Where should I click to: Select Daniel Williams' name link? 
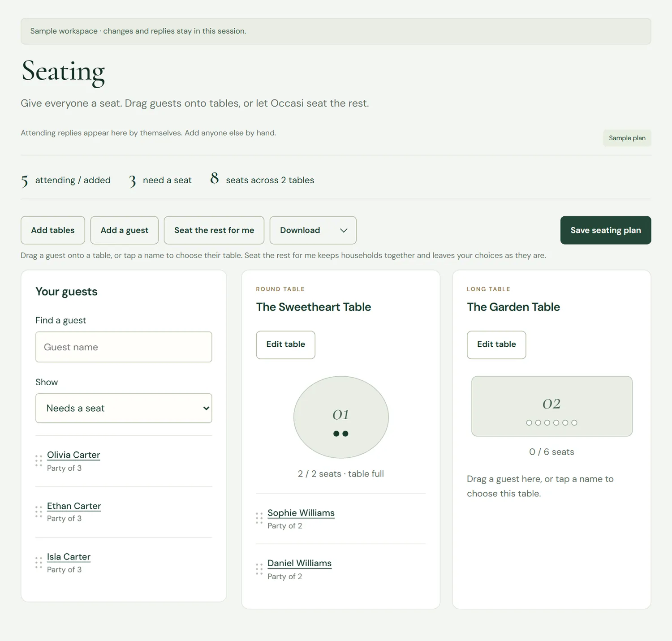click(300, 564)
